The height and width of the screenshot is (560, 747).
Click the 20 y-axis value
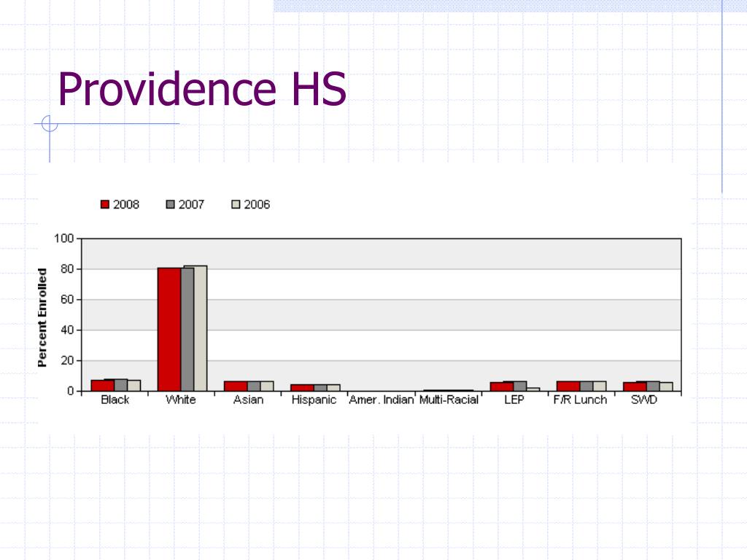(68, 360)
